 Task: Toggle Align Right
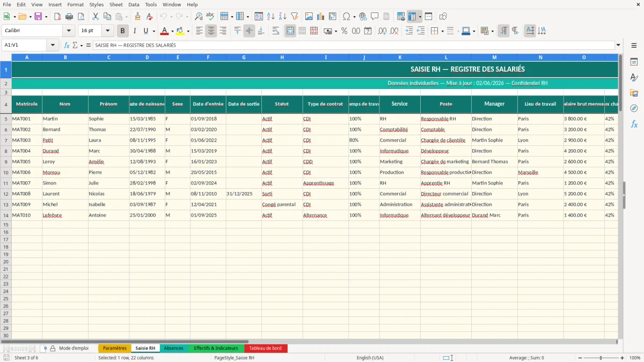(223, 31)
